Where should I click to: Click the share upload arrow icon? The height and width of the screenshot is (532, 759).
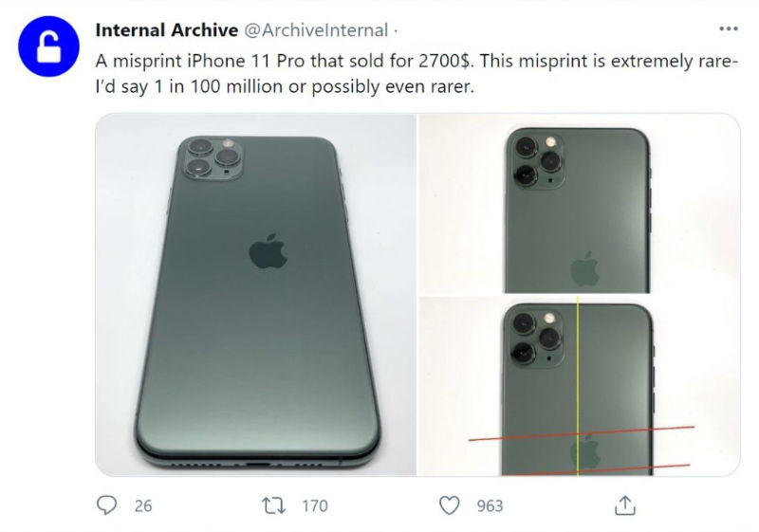point(625,505)
